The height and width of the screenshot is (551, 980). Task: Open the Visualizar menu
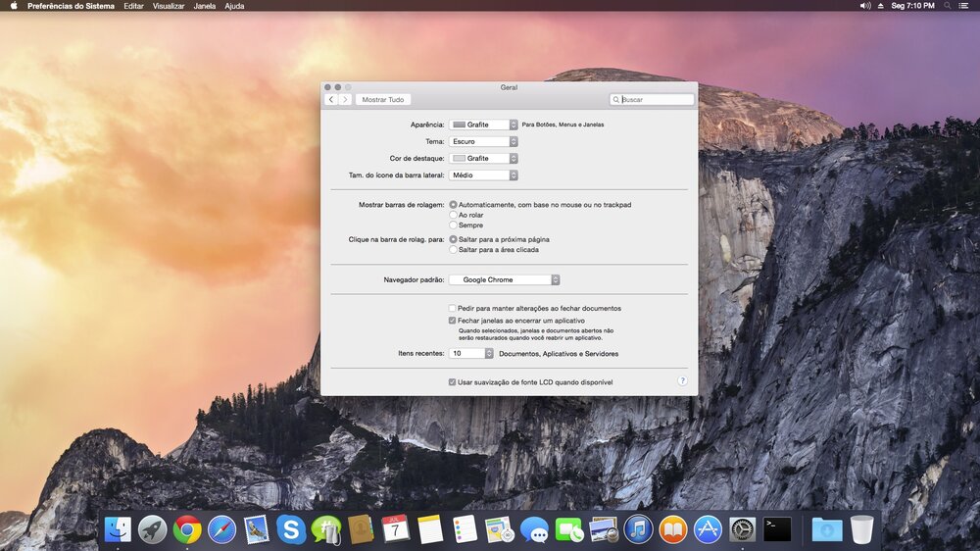pyautogui.click(x=169, y=6)
